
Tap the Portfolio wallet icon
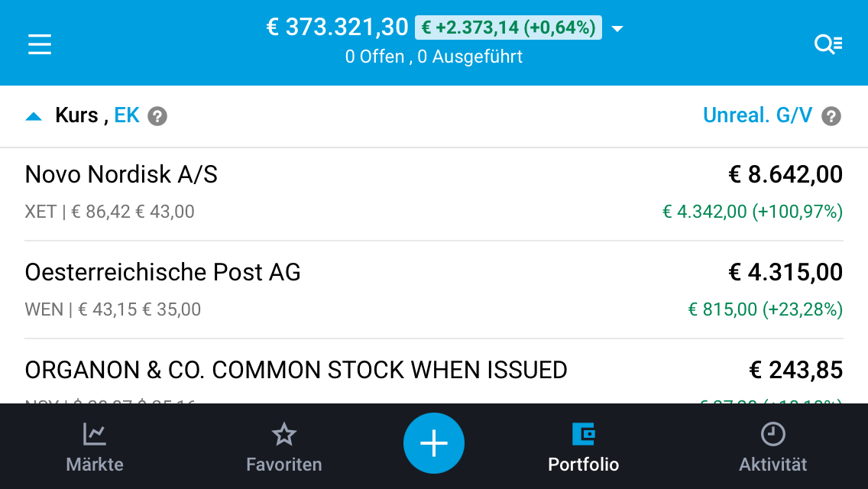(x=584, y=435)
